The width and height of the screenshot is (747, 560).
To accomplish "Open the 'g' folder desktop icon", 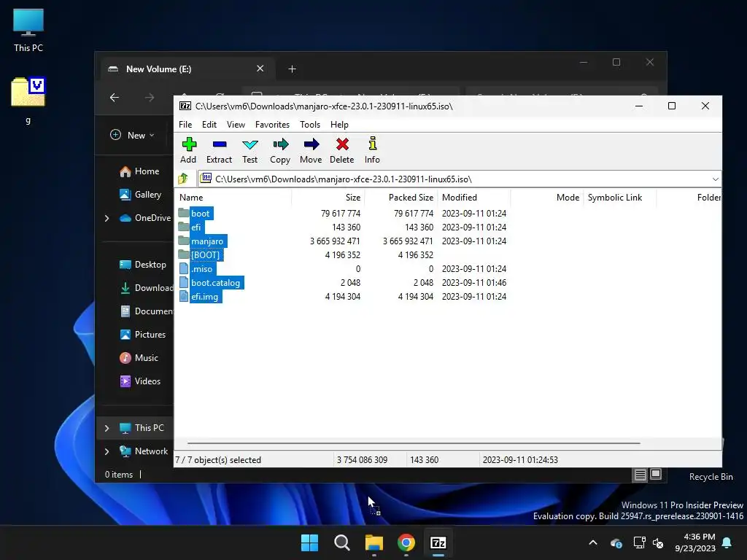I will coord(28,101).
